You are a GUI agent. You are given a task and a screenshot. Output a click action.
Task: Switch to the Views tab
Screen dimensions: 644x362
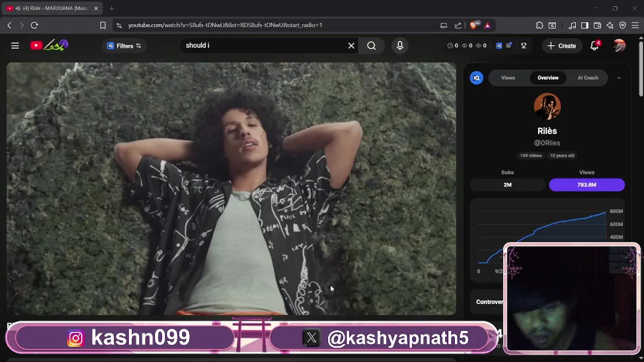pyautogui.click(x=508, y=78)
